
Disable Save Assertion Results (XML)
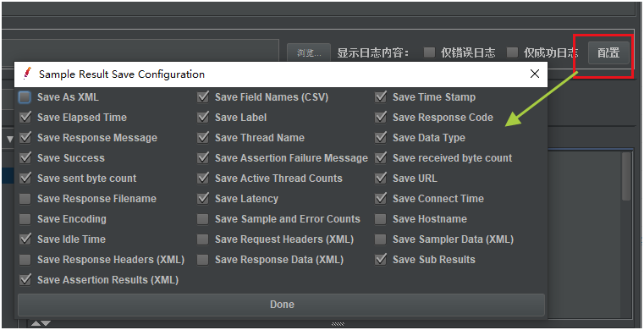click(25, 280)
